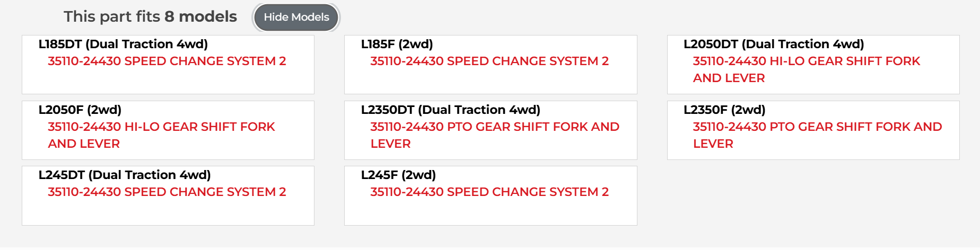Click the Hide Models button
Viewport: 980px width, 250px height.
tap(296, 17)
